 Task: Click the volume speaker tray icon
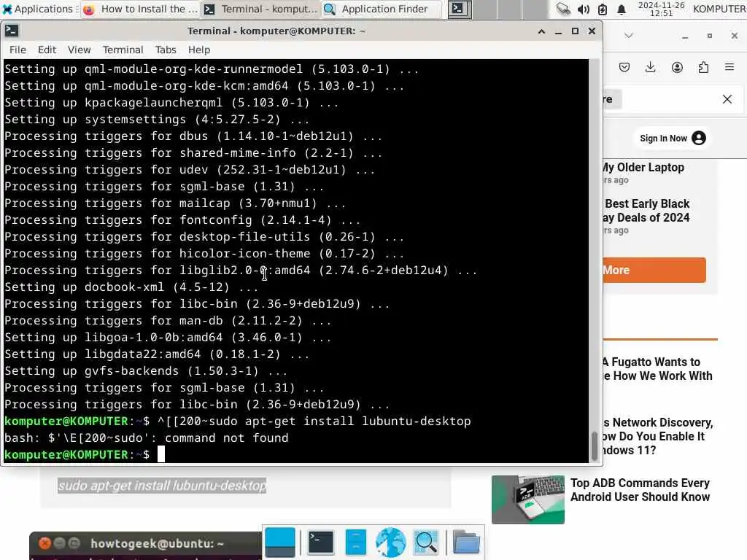(584, 9)
